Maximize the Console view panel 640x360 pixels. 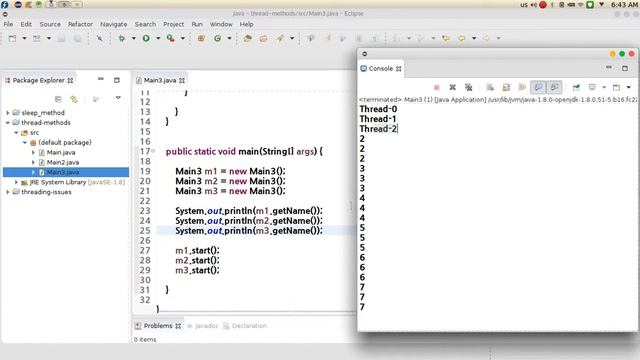click(625, 68)
